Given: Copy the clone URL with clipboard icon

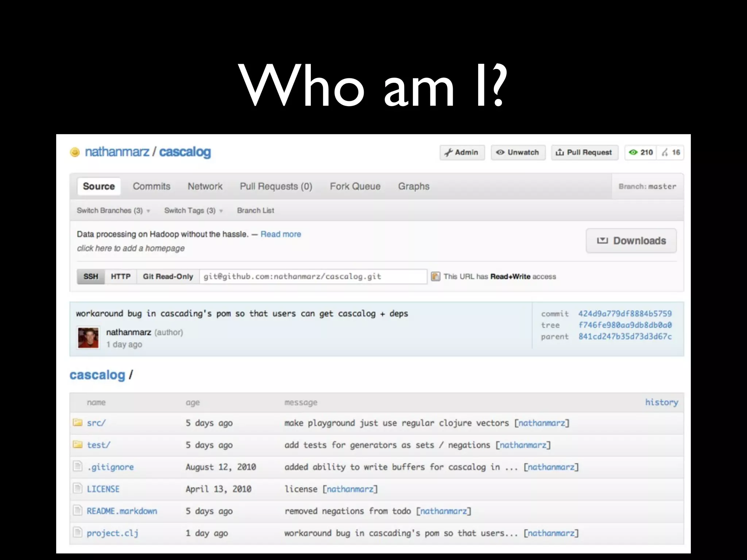Looking at the screenshot, I should [436, 276].
